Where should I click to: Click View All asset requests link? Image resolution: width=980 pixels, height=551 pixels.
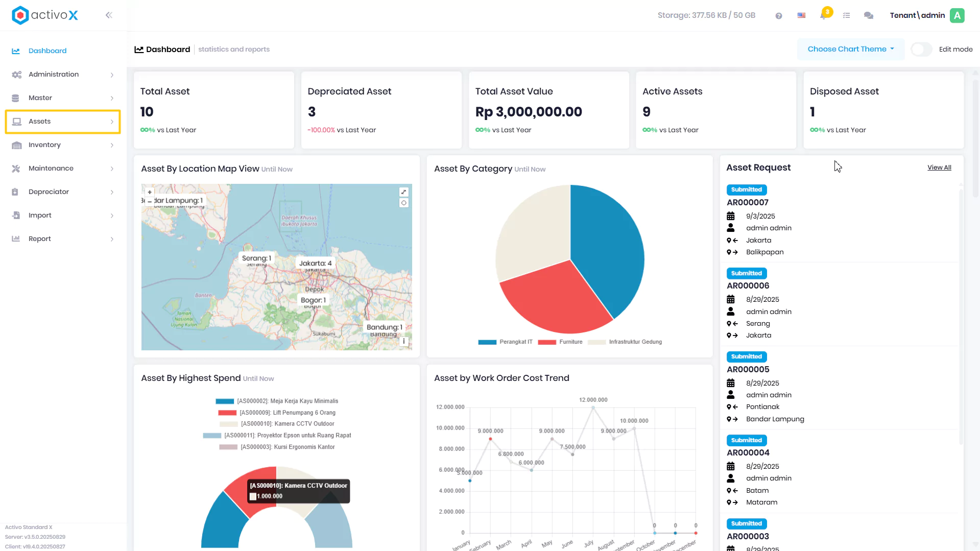[939, 167]
